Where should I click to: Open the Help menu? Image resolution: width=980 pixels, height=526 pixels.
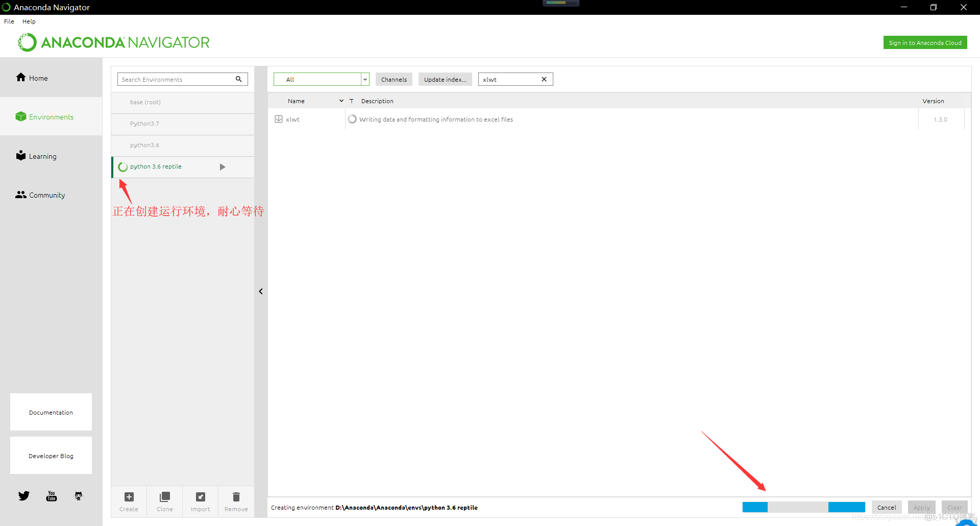click(x=29, y=21)
